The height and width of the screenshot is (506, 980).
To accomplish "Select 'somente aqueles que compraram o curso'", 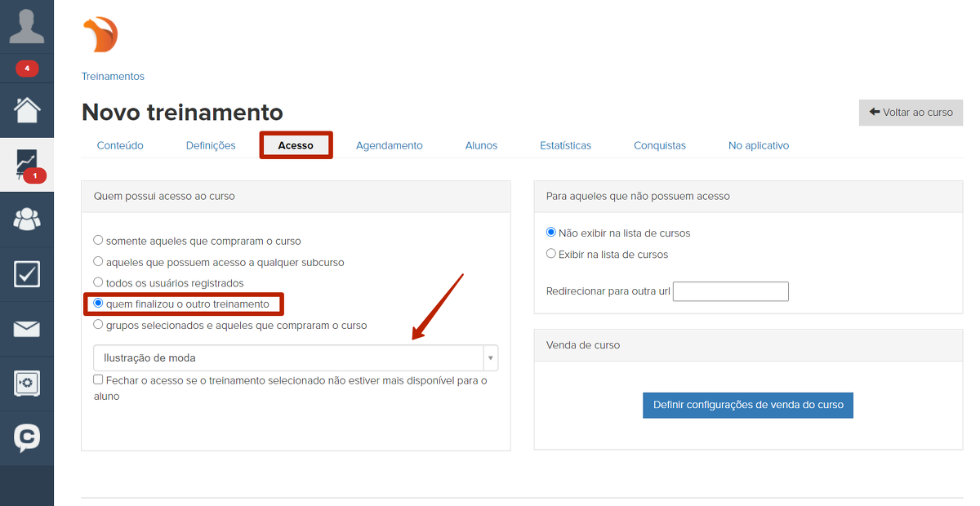I will coord(98,241).
